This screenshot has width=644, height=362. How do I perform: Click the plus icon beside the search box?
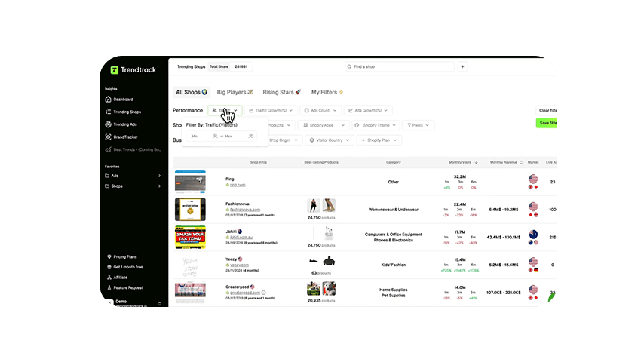pos(462,66)
